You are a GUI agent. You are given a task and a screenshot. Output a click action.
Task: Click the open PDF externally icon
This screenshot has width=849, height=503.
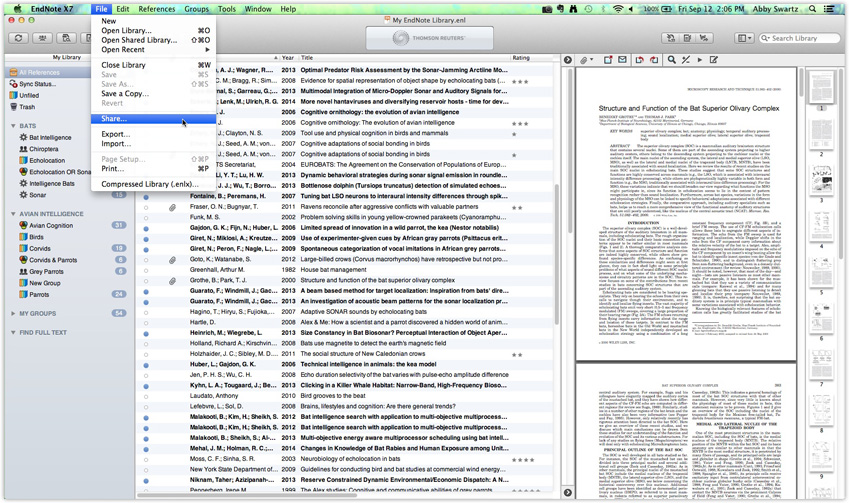[608, 60]
